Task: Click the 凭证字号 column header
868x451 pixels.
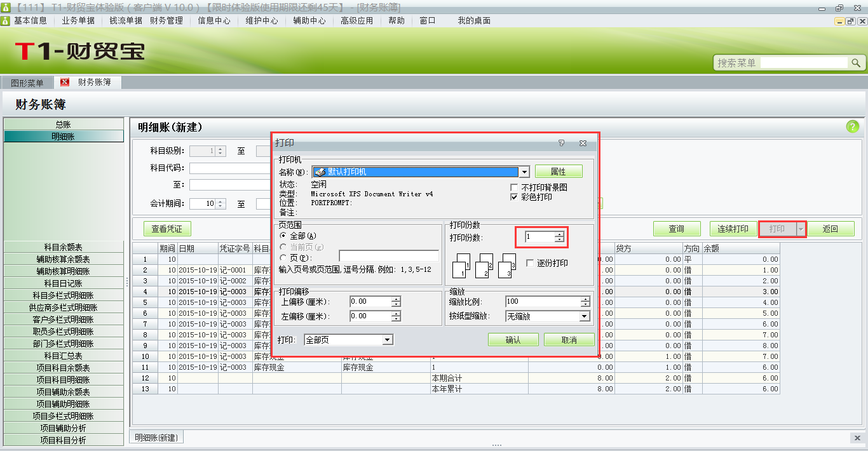Action: [235, 248]
